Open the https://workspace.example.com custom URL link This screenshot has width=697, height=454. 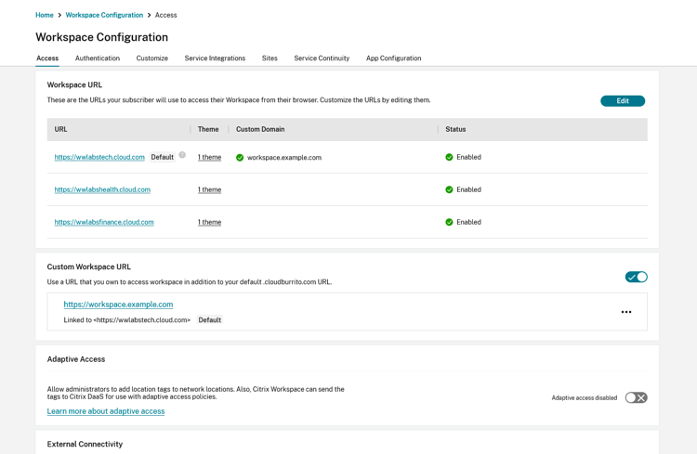[118, 304]
